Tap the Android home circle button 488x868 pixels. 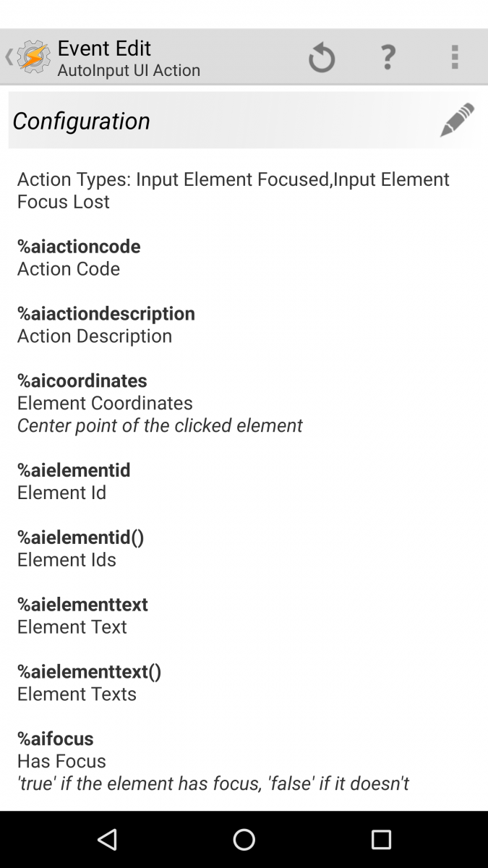[x=244, y=839]
